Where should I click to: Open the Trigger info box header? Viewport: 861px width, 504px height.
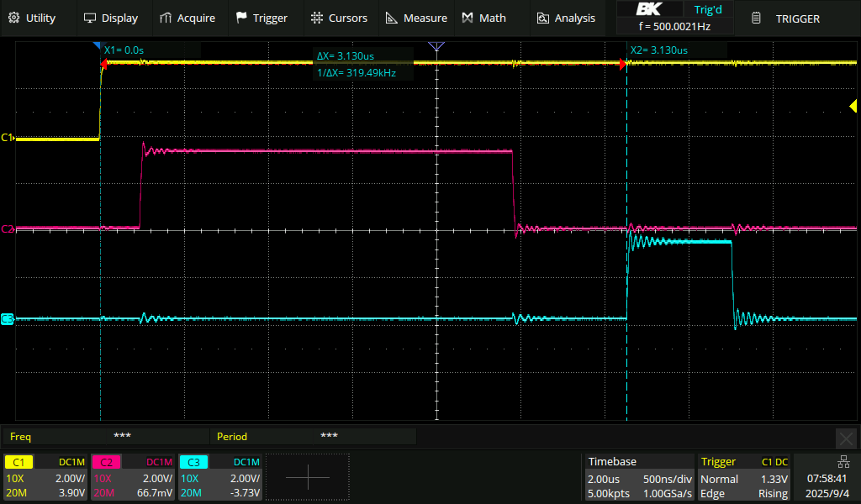click(744, 462)
